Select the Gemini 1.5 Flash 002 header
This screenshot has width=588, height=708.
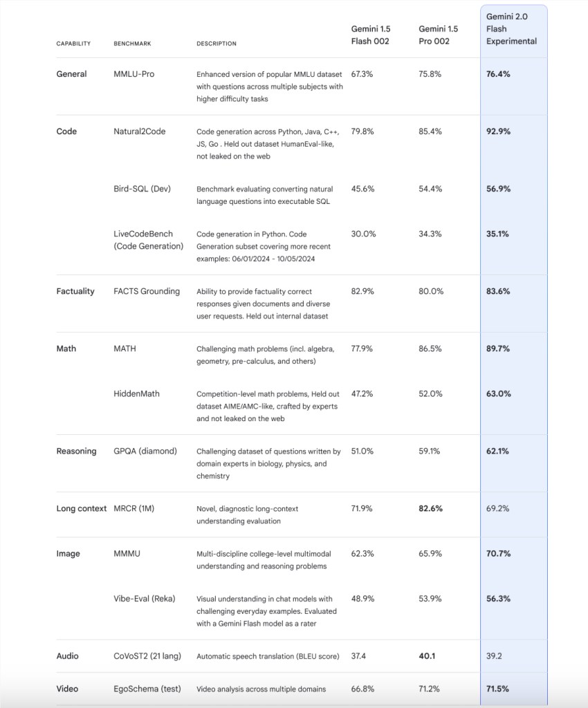(370, 35)
